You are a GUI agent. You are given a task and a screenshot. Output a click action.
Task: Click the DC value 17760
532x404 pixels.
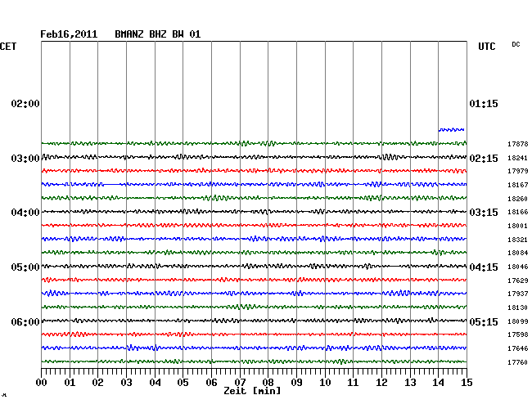[x=518, y=362]
